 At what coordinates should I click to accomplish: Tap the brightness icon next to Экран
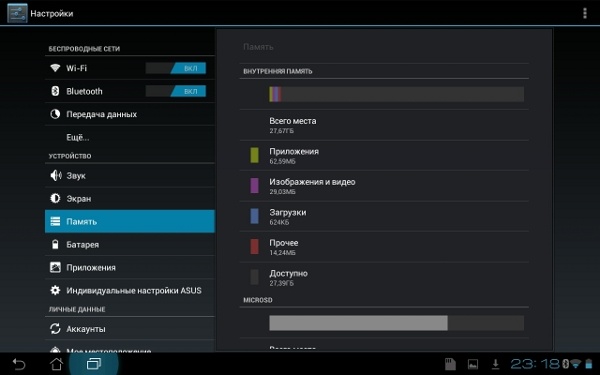click(55, 198)
